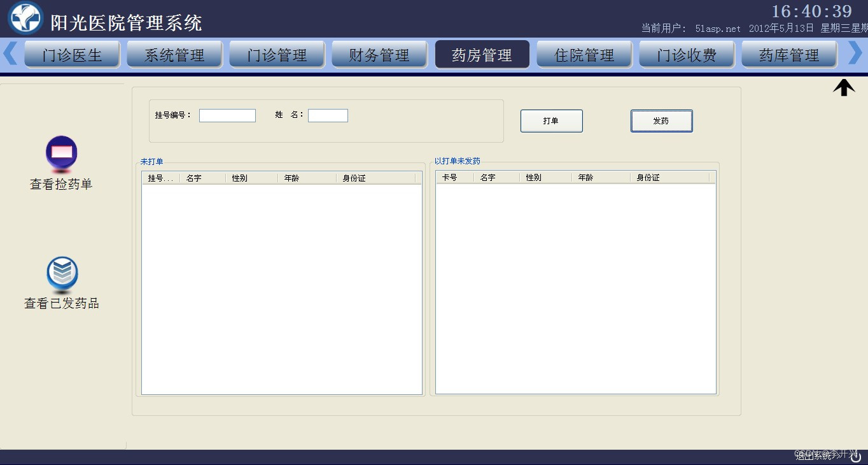
Task: Click the 阳光医院管理系统 title
Action: tap(126, 23)
